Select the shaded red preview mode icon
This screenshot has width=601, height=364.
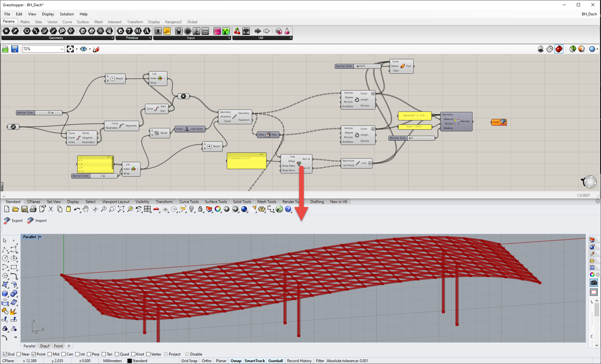tap(559, 49)
